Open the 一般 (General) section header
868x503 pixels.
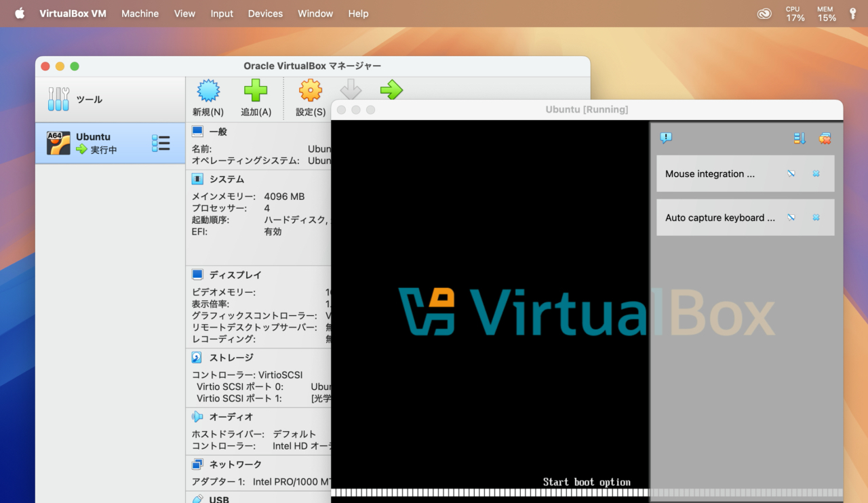pyautogui.click(x=218, y=132)
